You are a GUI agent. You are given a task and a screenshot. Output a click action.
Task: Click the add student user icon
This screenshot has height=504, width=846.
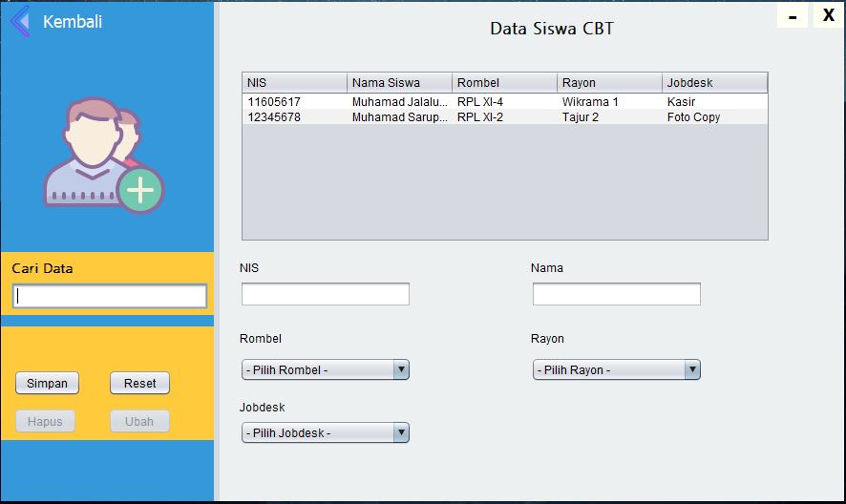click(103, 156)
